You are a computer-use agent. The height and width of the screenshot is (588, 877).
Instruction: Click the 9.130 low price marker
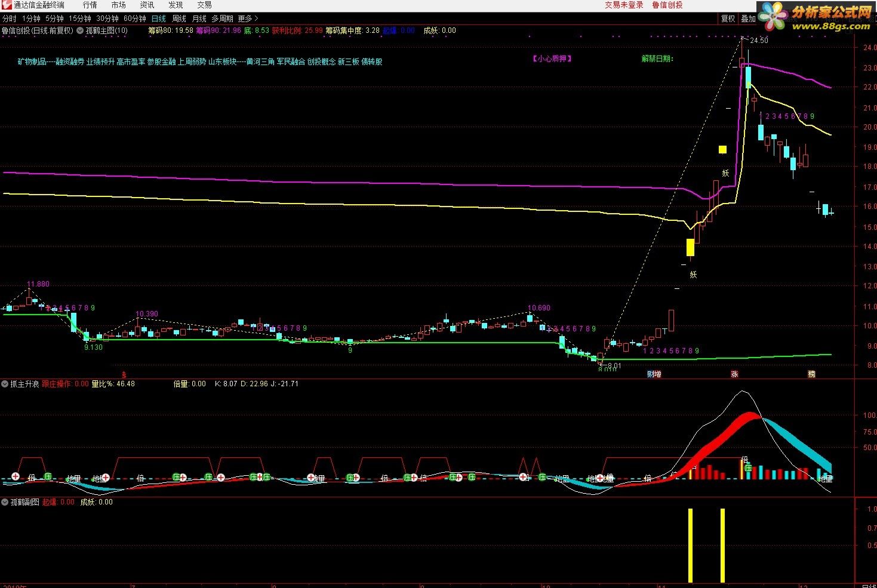93,347
